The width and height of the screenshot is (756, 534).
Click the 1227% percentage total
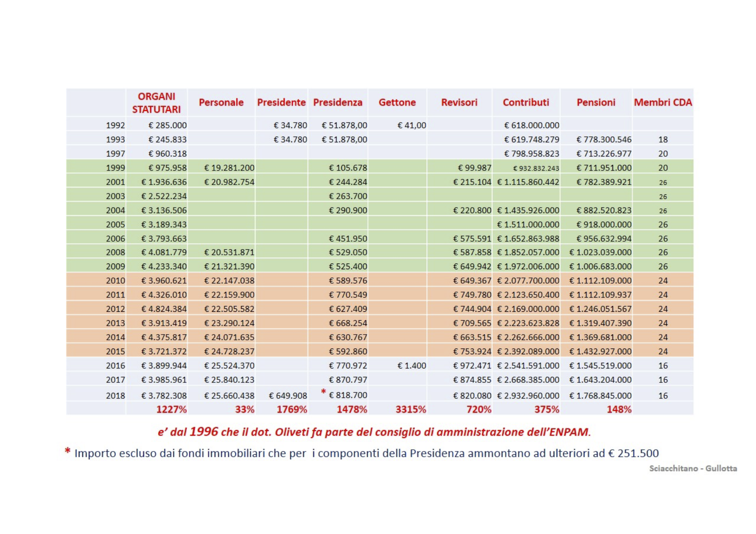click(x=171, y=409)
